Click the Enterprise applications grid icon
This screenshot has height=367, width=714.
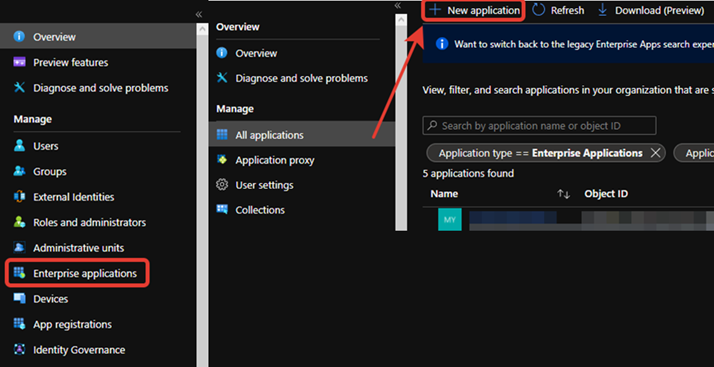click(19, 273)
